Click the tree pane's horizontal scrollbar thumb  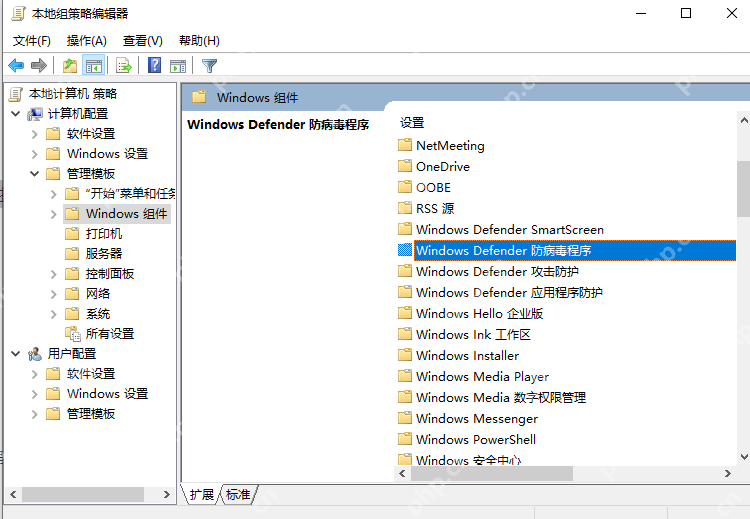(83, 495)
